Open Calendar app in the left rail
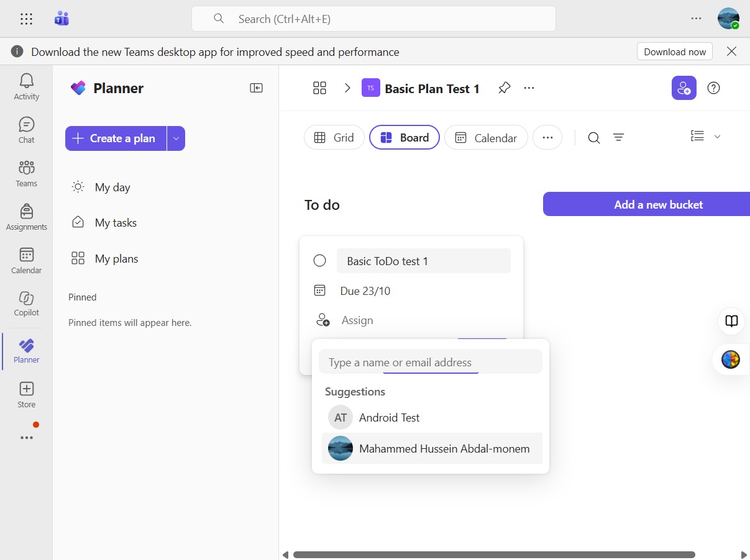Viewport: 750px width, 560px height. coord(26,260)
